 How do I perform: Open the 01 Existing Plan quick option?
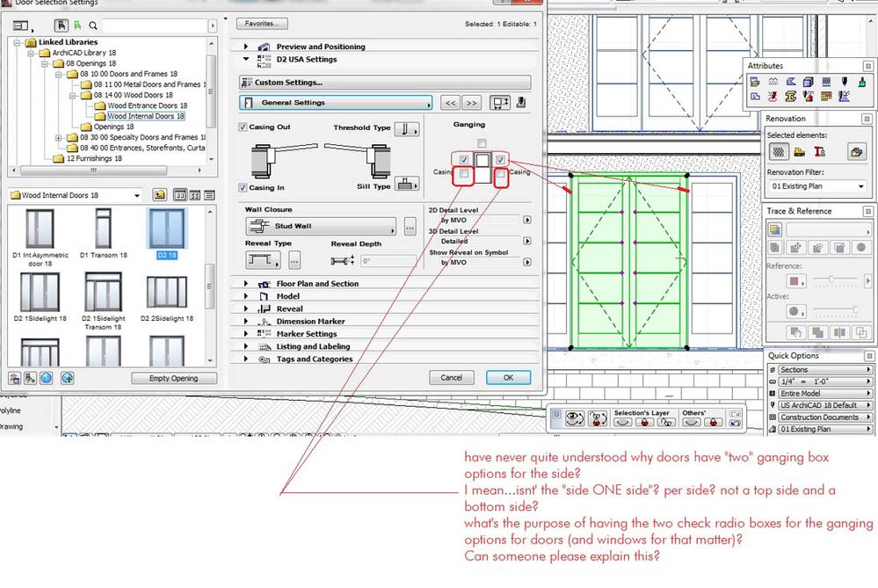824,429
